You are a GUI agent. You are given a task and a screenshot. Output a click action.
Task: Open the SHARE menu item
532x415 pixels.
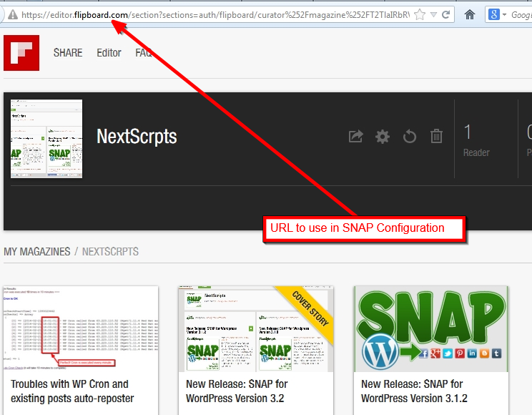tap(68, 53)
